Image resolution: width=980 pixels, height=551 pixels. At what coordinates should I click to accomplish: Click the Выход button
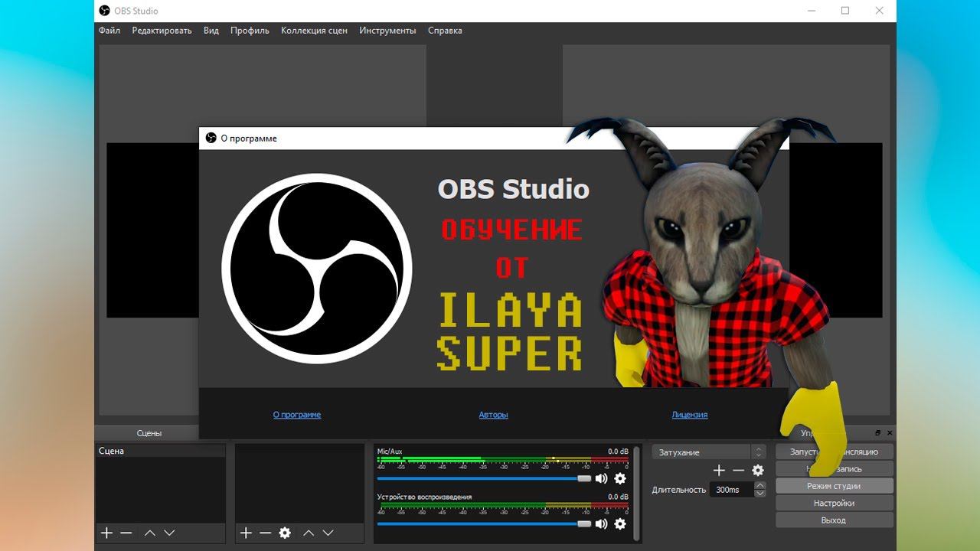coord(835,520)
